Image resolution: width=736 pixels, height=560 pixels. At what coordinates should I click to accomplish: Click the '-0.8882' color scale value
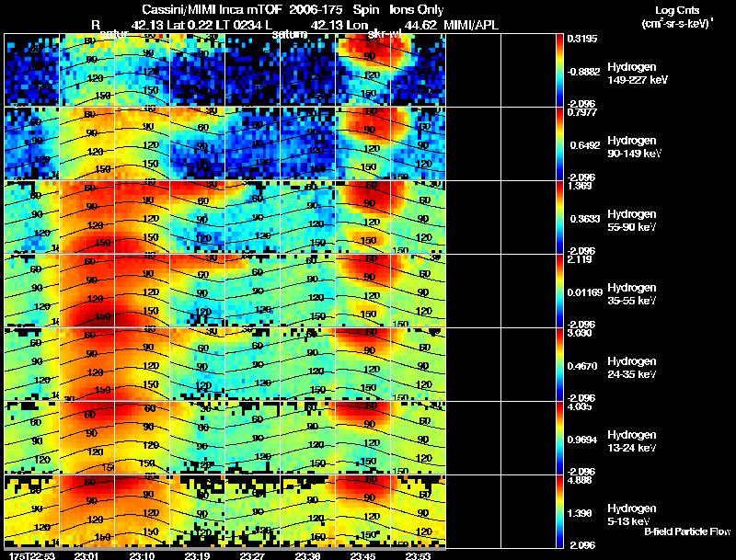coord(583,72)
